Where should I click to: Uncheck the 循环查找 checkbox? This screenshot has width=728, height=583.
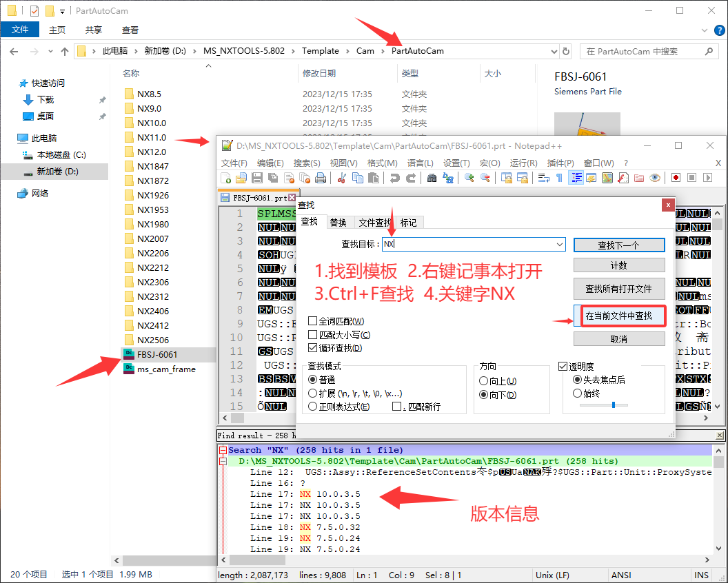coord(312,348)
